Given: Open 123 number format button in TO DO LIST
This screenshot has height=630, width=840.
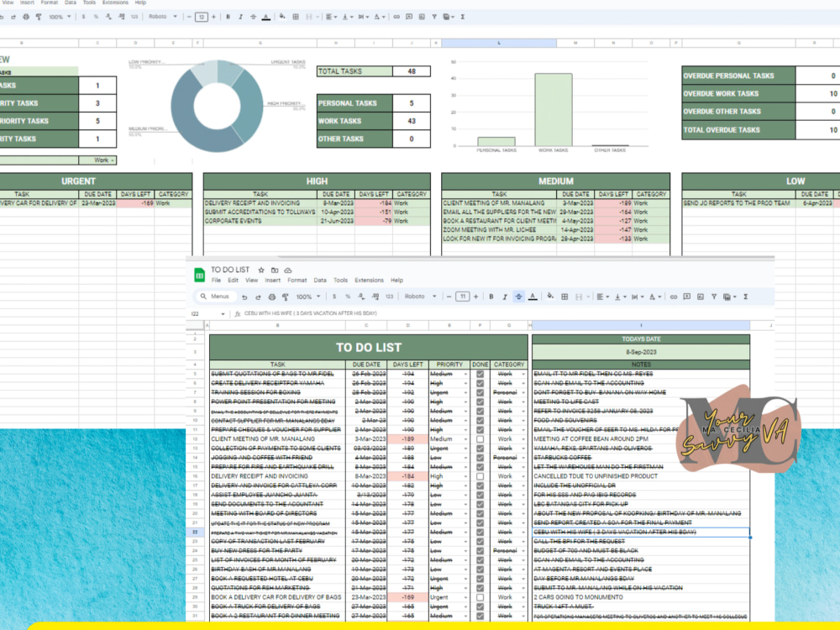Looking at the screenshot, I should coord(389,297).
